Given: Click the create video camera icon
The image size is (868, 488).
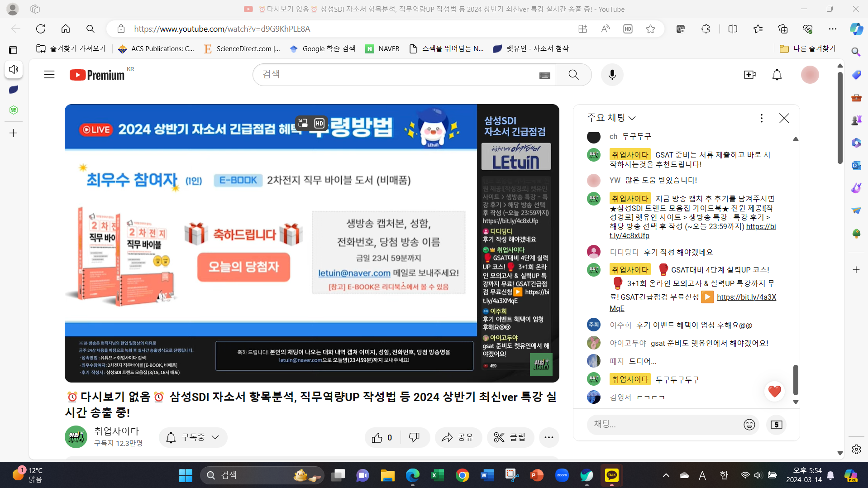Looking at the screenshot, I should 749,75.
